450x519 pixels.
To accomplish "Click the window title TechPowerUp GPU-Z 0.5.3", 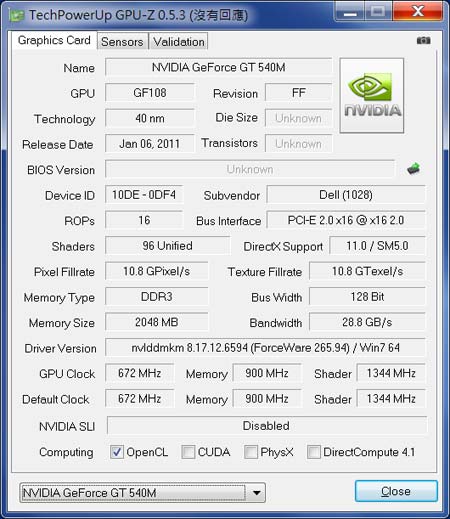I will coord(107,15).
